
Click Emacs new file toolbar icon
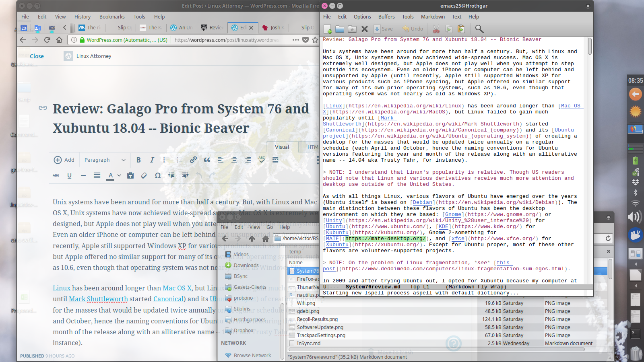click(328, 29)
